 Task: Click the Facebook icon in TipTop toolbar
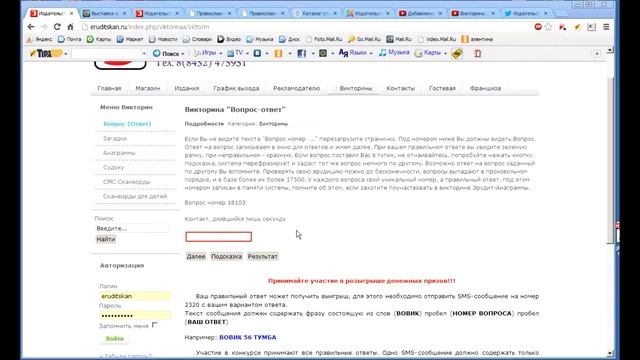[x=301, y=53]
